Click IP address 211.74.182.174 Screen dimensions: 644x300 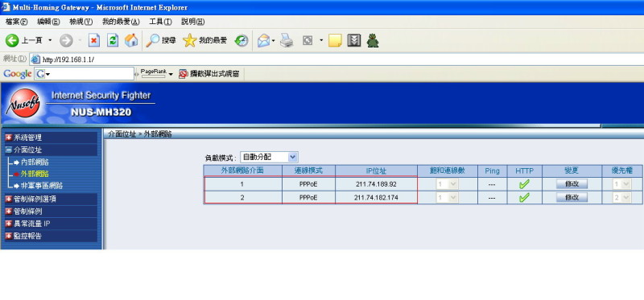click(x=376, y=198)
